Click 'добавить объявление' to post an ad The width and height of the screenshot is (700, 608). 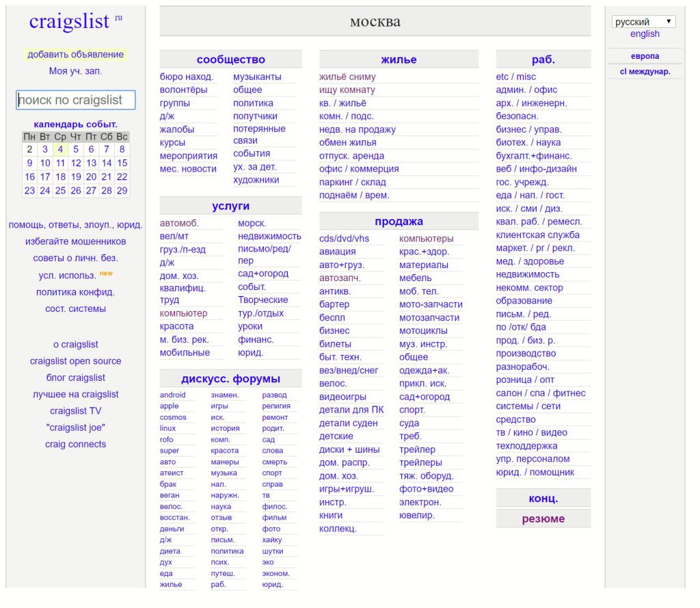click(x=75, y=55)
